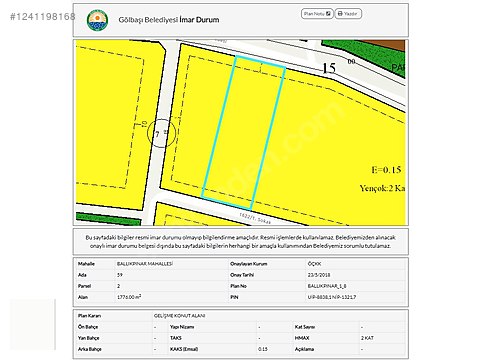Click the Yazdır print button
The width and height of the screenshot is (480, 360).
pyautogui.click(x=348, y=14)
